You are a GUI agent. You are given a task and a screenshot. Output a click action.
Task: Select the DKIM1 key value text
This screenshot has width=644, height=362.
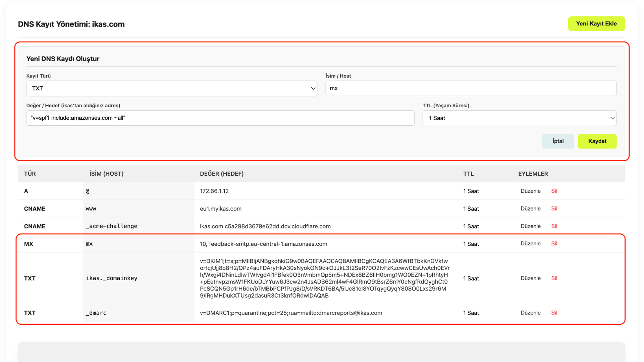click(325, 278)
